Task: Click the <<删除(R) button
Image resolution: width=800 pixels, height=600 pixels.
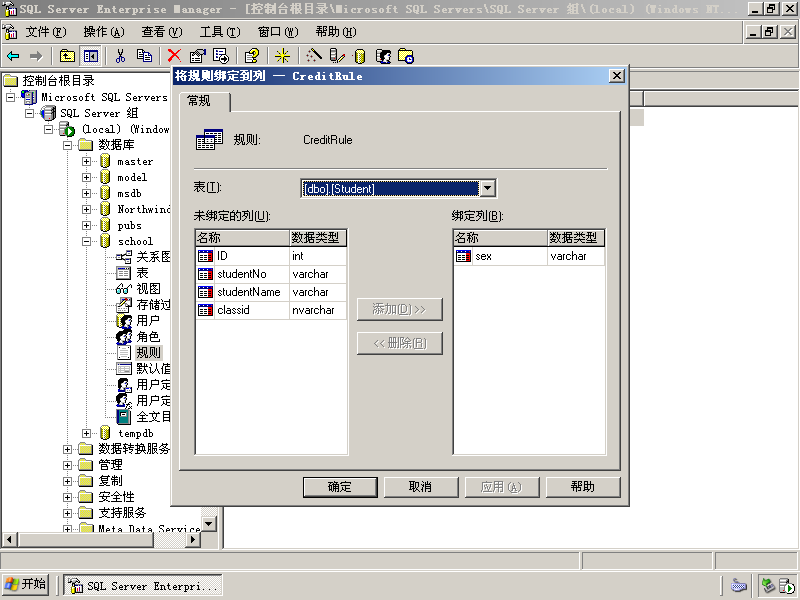Action: pyautogui.click(x=399, y=343)
